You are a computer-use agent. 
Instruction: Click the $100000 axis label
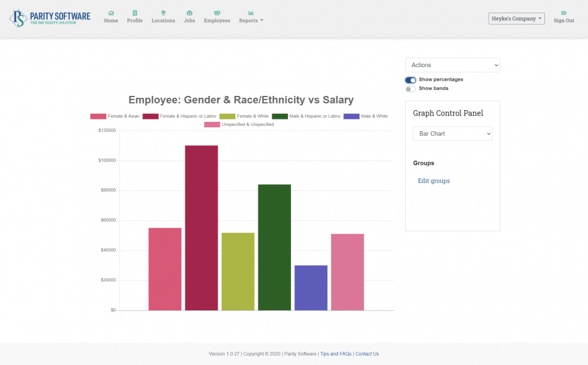(107, 160)
